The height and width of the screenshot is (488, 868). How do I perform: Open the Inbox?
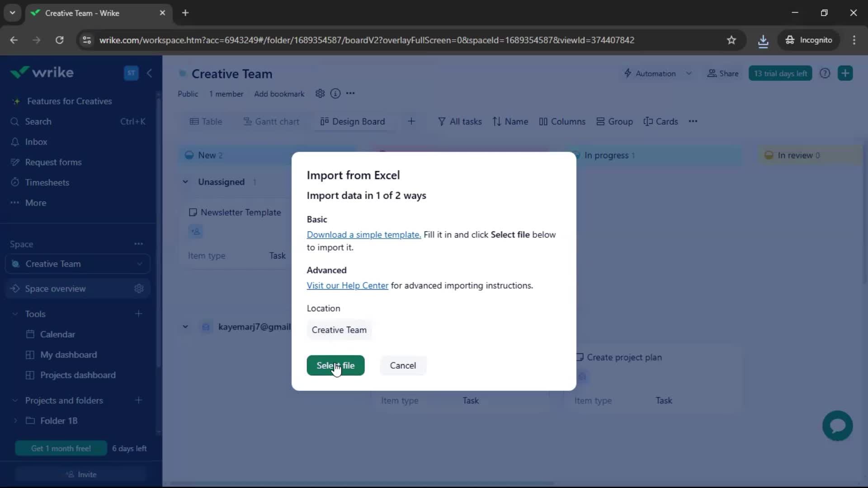(36, 142)
